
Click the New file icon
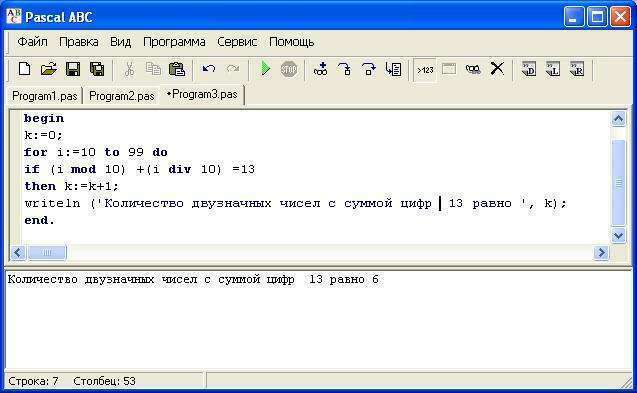[24, 69]
